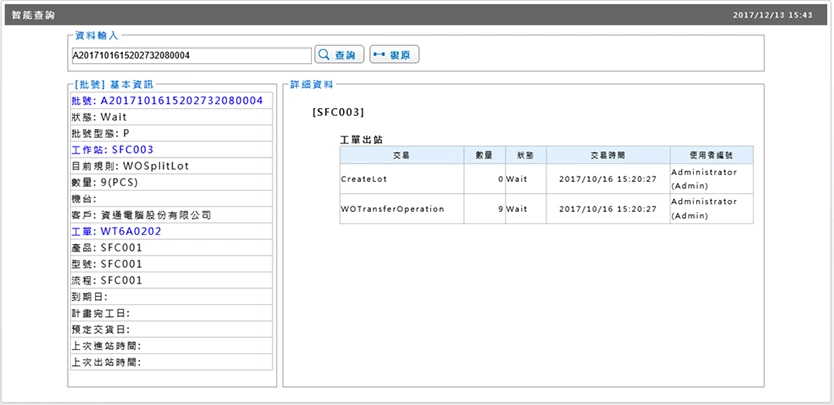Select the 狀態: Wait row

(171, 117)
